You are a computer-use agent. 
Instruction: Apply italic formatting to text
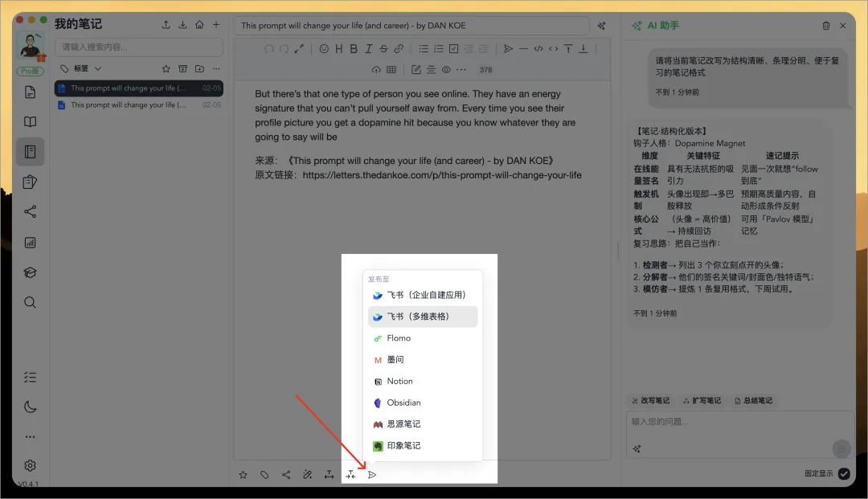(368, 49)
